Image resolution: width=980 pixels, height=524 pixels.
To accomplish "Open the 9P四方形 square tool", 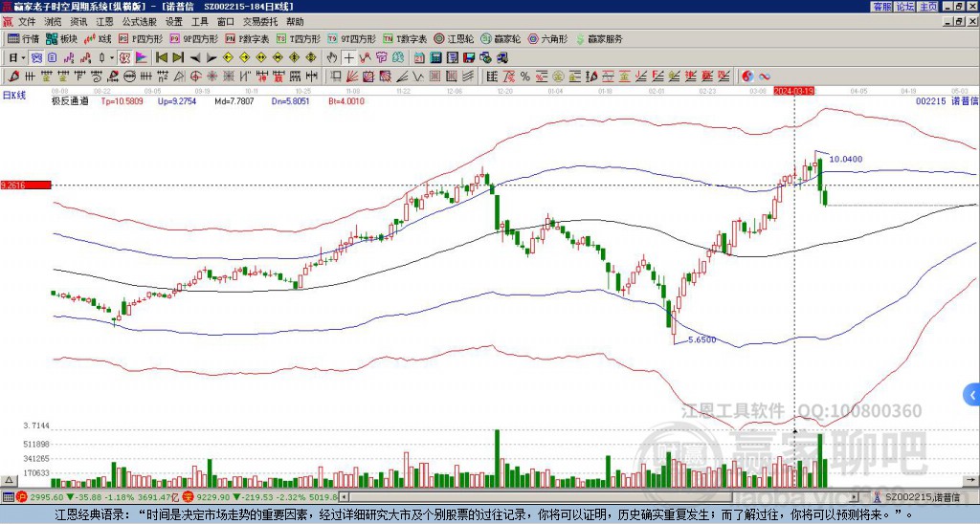I will coord(193,38).
